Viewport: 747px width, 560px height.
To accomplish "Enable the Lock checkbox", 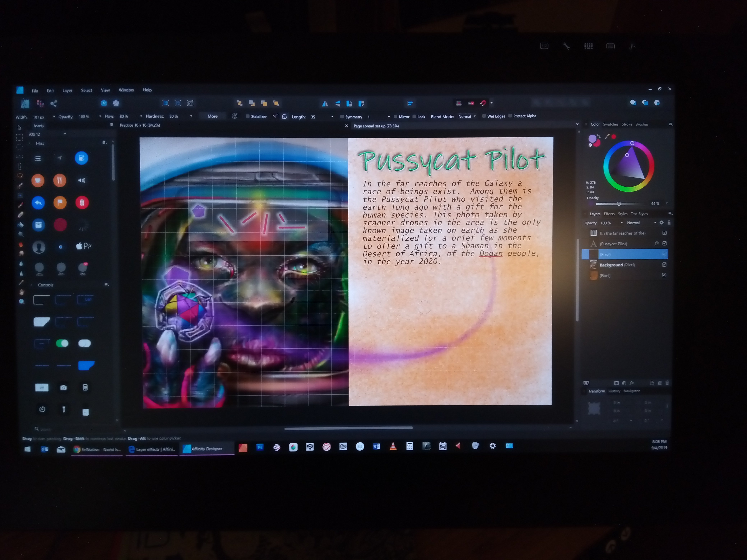I will tap(414, 117).
